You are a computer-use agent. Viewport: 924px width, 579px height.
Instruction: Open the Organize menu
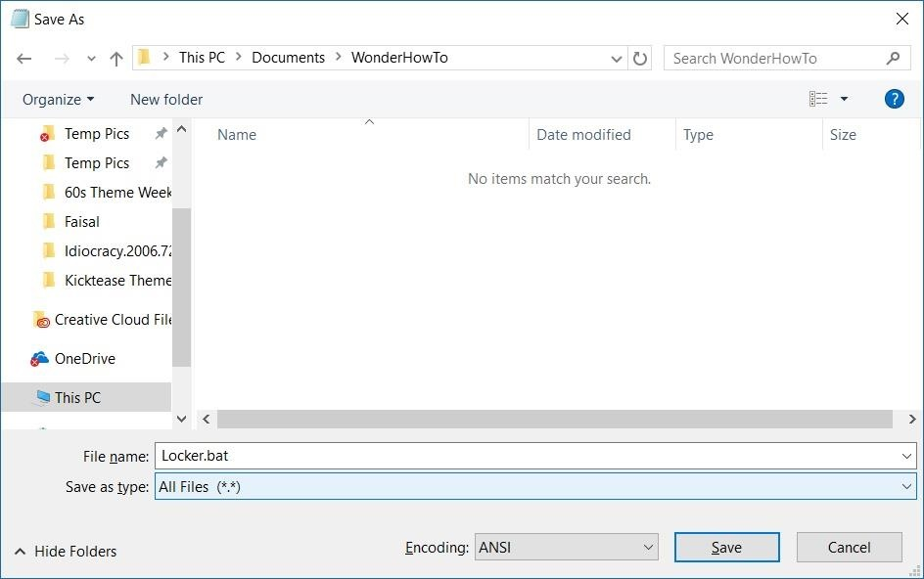click(58, 100)
